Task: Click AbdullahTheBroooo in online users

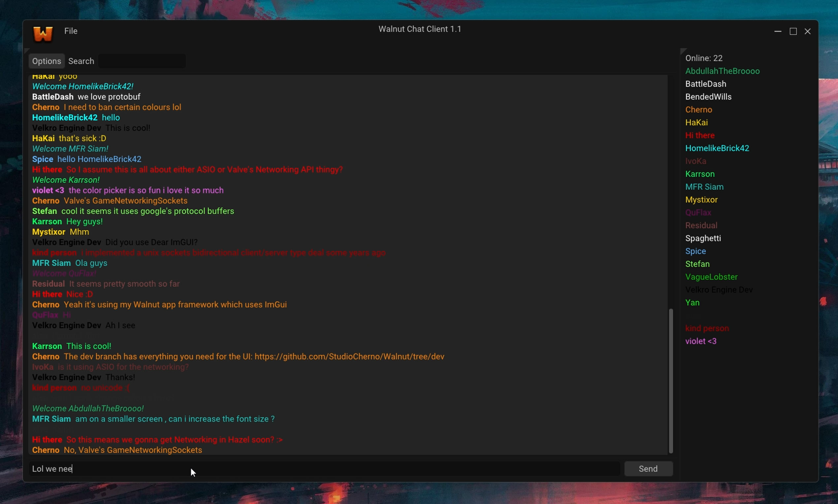Action: point(722,71)
